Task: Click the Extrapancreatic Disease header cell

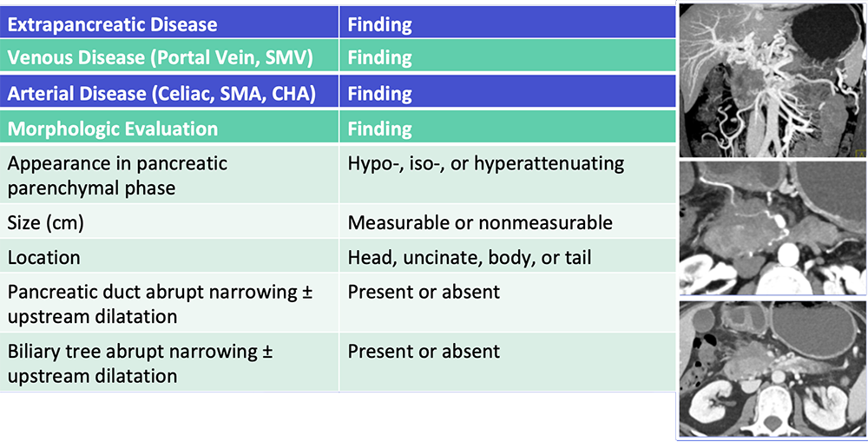Action: (169, 23)
